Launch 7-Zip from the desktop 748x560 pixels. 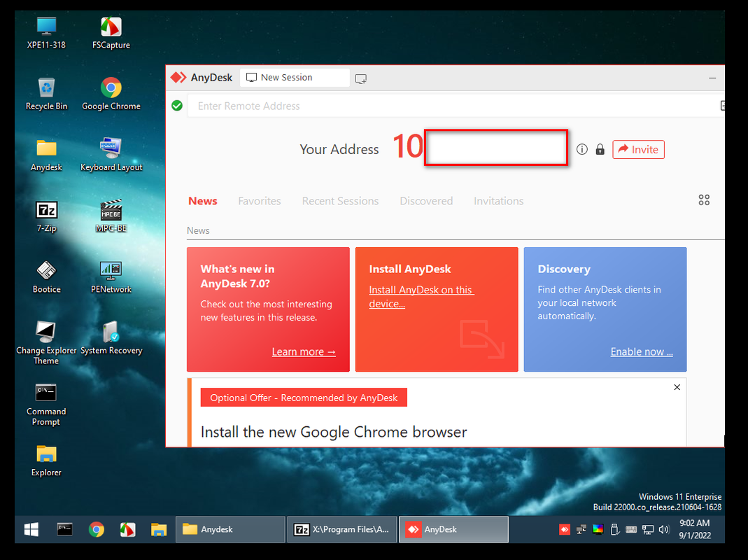(x=46, y=216)
